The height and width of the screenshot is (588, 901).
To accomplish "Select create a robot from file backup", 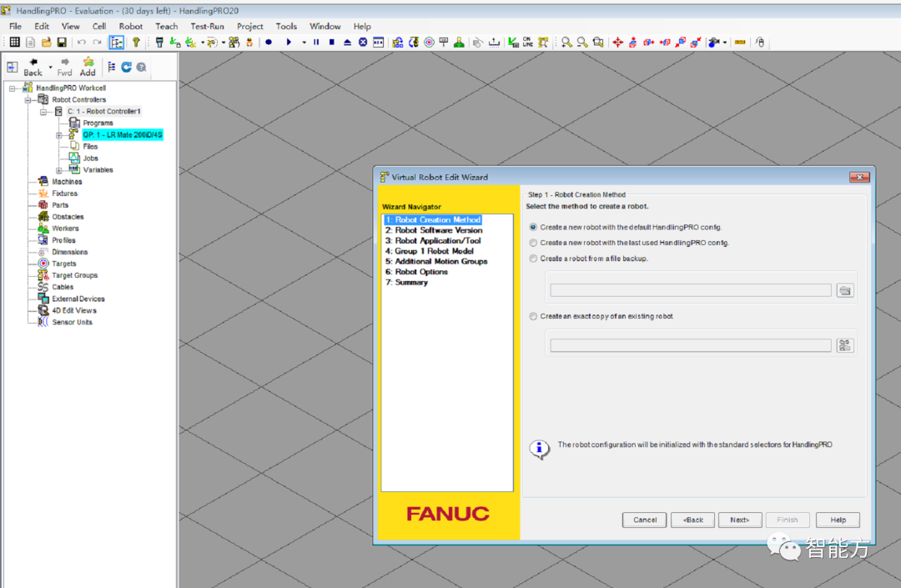I will click(533, 259).
